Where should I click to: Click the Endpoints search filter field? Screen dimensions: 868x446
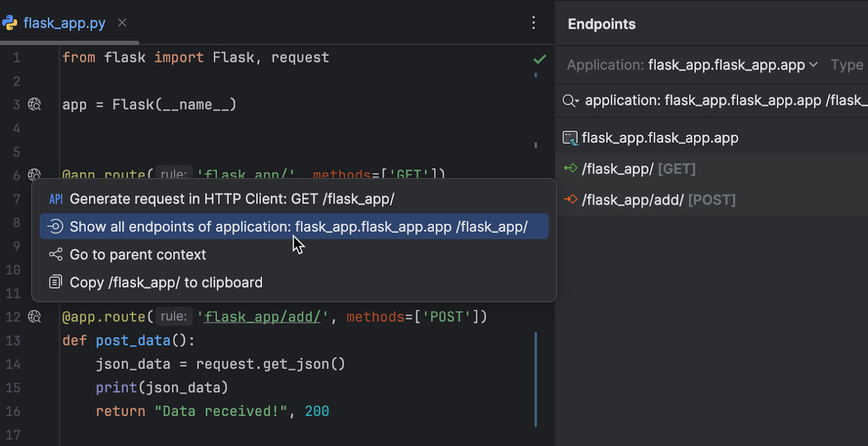[722, 101]
